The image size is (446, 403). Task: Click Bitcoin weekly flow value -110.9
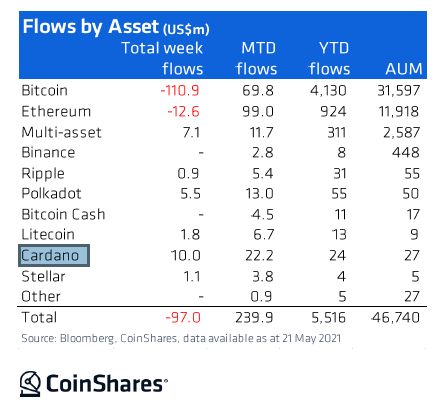[x=180, y=91]
